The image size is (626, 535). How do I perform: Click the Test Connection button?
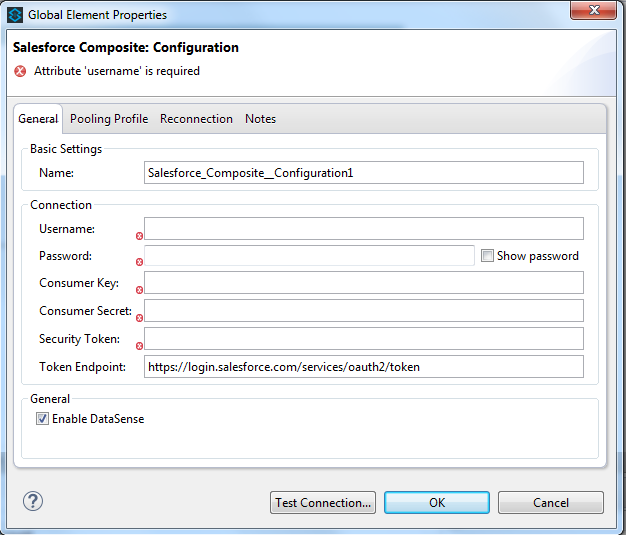[323, 503]
